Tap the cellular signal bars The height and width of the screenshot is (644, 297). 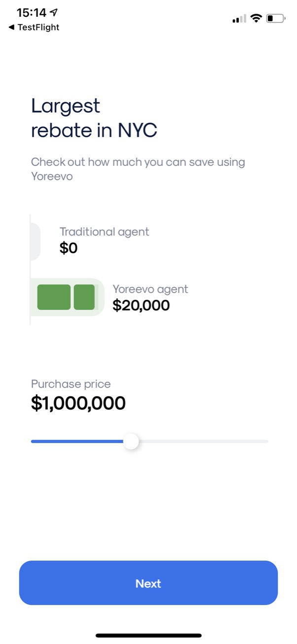[x=239, y=19]
